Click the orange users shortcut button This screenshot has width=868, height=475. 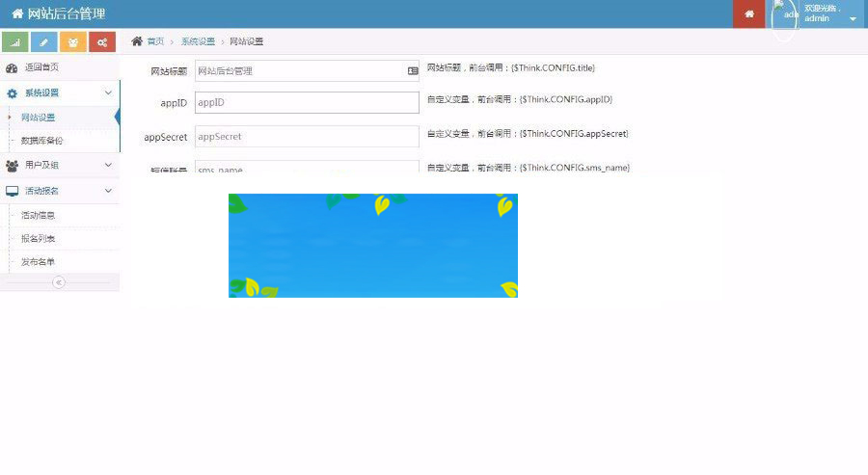73,42
